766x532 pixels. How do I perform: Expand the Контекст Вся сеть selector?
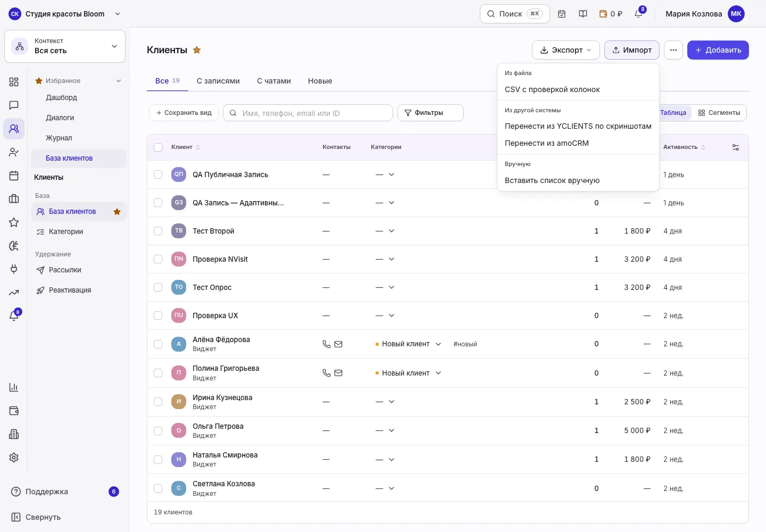pyautogui.click(x=65, y=46)
